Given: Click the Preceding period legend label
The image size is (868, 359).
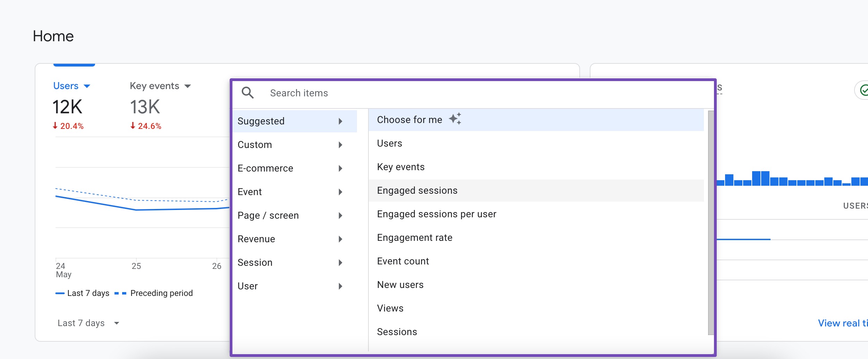Looking at the screenshot, I should pos(161,293).
